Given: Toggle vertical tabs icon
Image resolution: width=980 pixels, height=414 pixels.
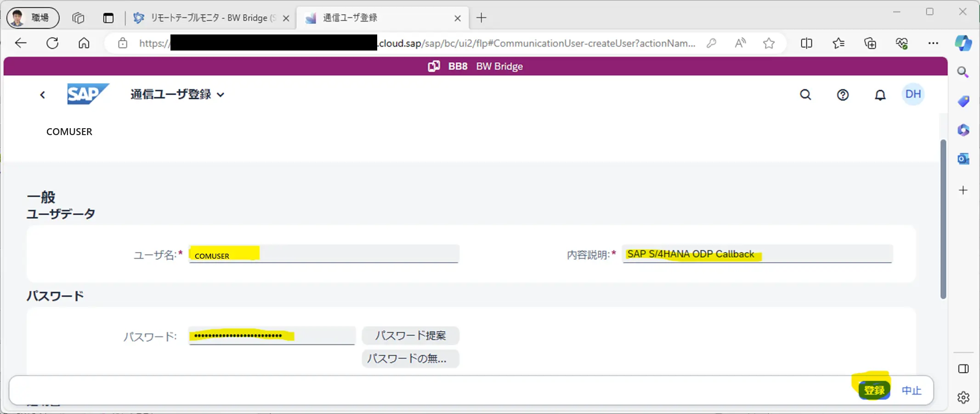Looking at the screenshot, I should (108, 18).
